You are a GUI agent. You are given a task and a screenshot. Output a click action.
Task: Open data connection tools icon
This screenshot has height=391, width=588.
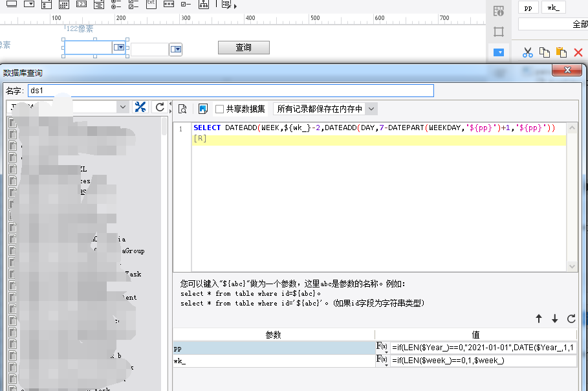tap(140, 107)
